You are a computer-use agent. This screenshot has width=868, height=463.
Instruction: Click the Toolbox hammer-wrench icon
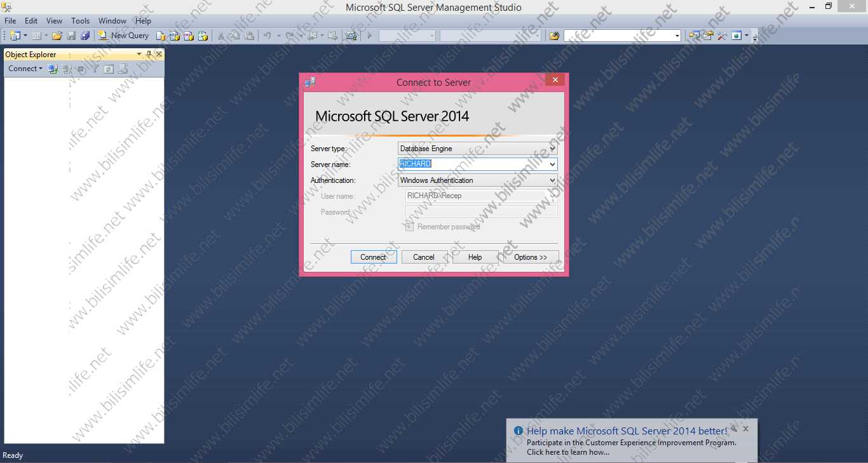click(722, 36)
